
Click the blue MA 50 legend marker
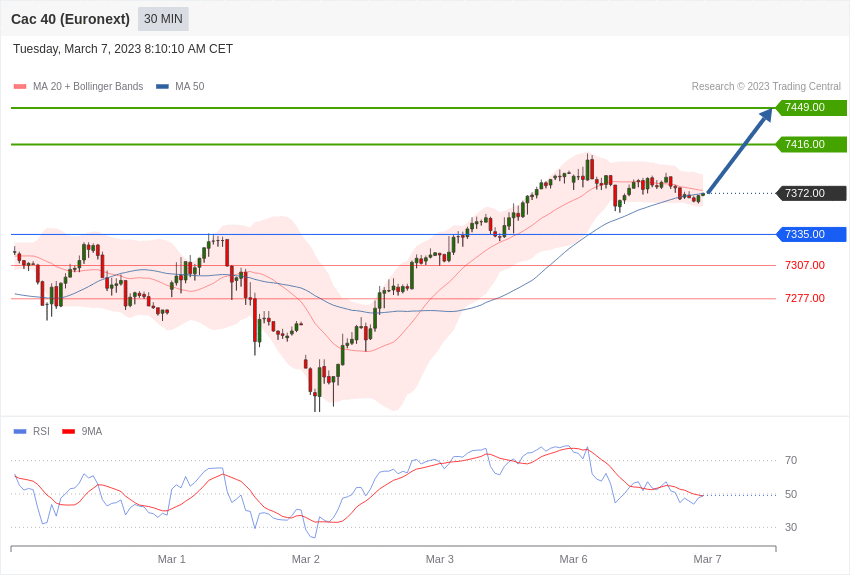162,87
